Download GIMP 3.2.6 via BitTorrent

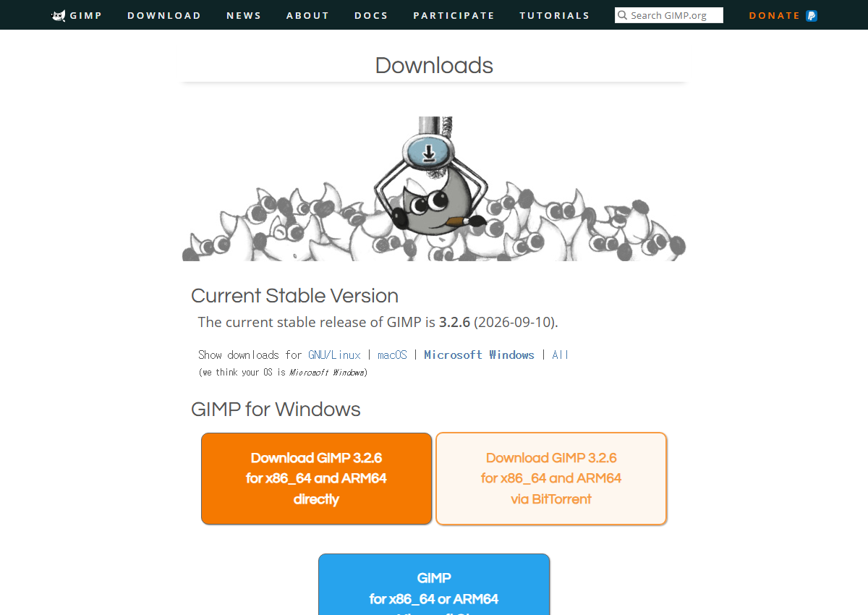pos(551,478)
